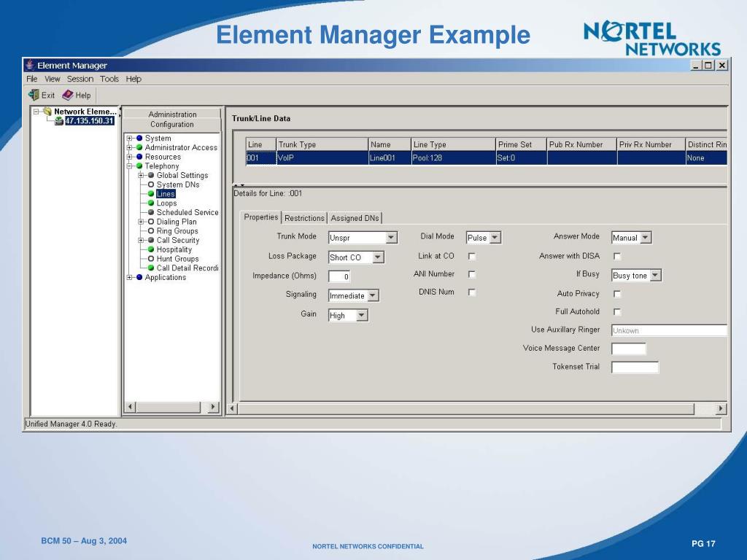Viewport: 747px width, 560px height.
Task: Click right arrow of tree panel scrollbar
Action: pos(213,407)
